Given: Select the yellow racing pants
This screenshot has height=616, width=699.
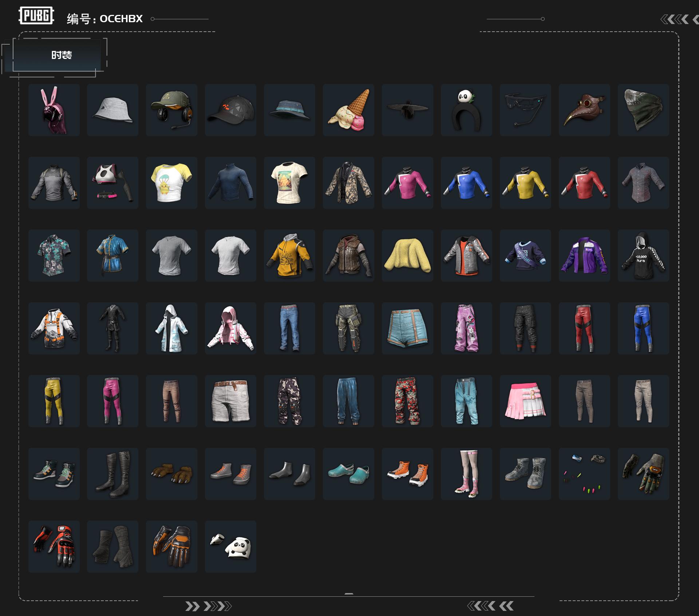Looking at the screenshot, I should pos(54,401).
